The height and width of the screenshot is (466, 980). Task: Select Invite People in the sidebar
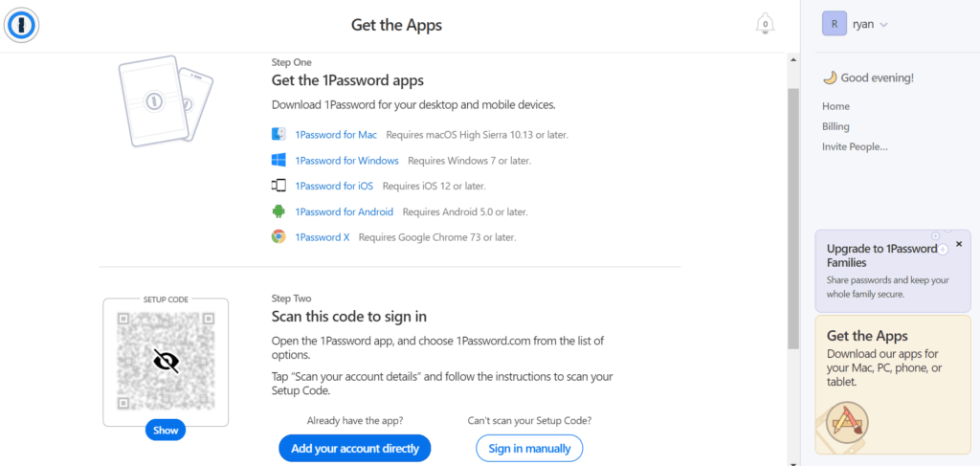855,146
